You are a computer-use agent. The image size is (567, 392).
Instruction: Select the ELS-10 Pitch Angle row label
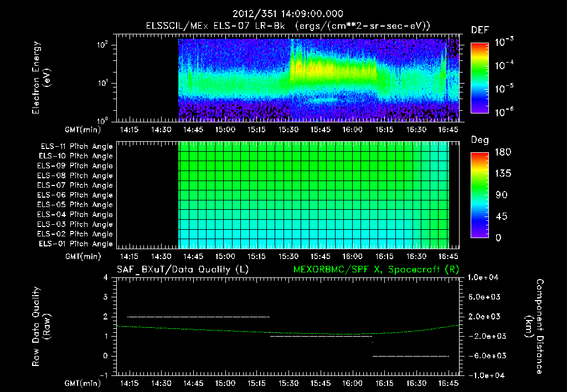click(x=76, y=156)
